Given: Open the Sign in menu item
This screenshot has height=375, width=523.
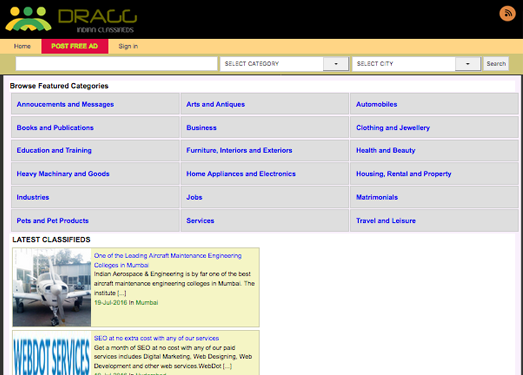Looking at the screenshot, I should coord(128,46).
